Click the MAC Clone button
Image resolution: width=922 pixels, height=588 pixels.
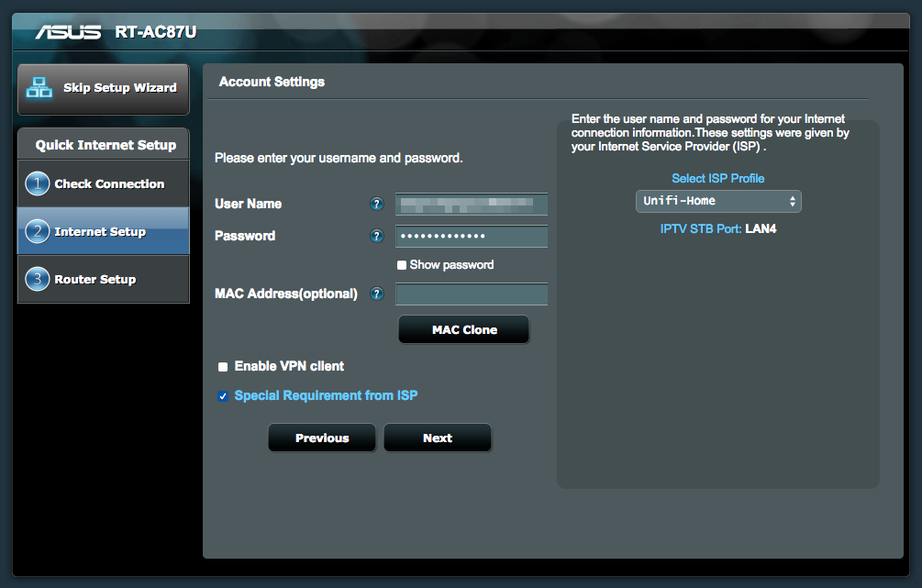(464, 330)
